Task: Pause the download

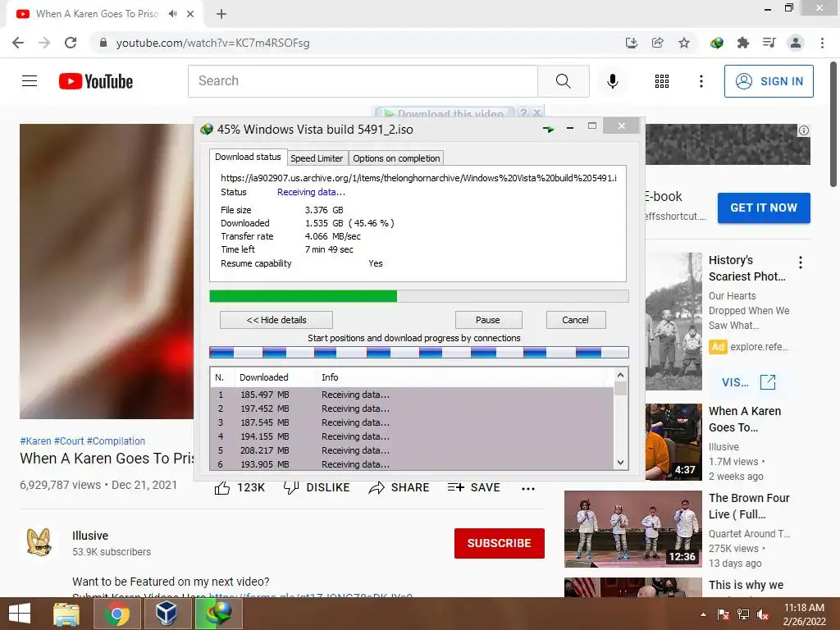Action: 488,320
